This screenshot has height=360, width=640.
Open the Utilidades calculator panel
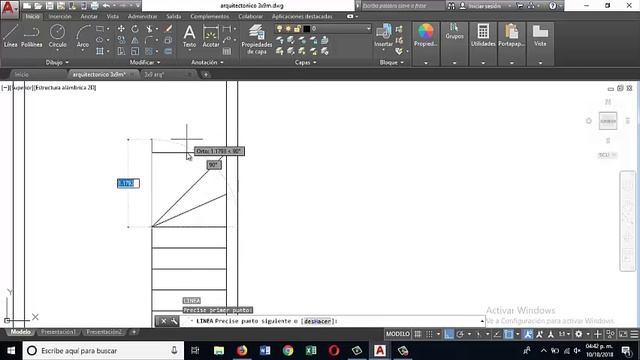click(x=483, y=35)
